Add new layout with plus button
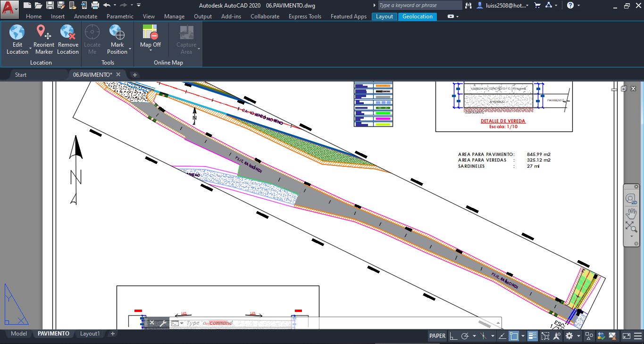The width and height of the screenshot is (644, 344). [112, 334]
